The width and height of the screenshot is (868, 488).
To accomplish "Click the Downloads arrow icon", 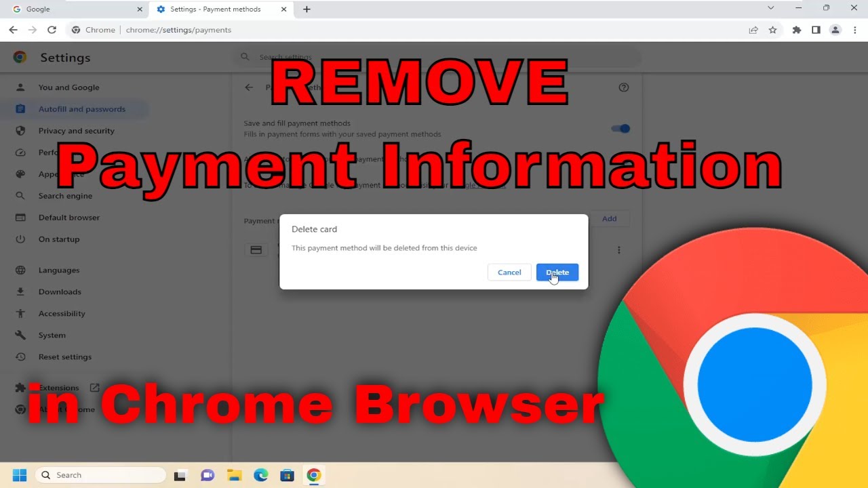I will coord(20,291).
